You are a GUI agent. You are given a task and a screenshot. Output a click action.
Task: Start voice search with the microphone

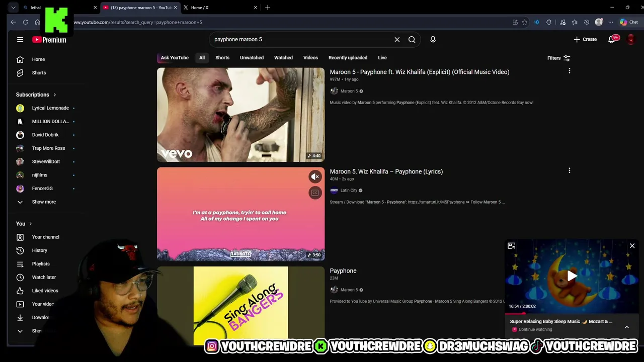pos(433,39)
